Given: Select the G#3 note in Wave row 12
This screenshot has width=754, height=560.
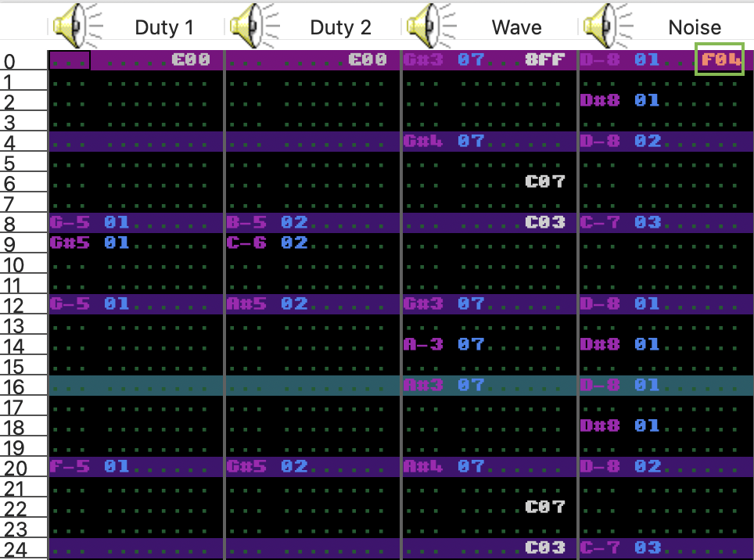Looking at the screenshot, I should tap(423, 303).
